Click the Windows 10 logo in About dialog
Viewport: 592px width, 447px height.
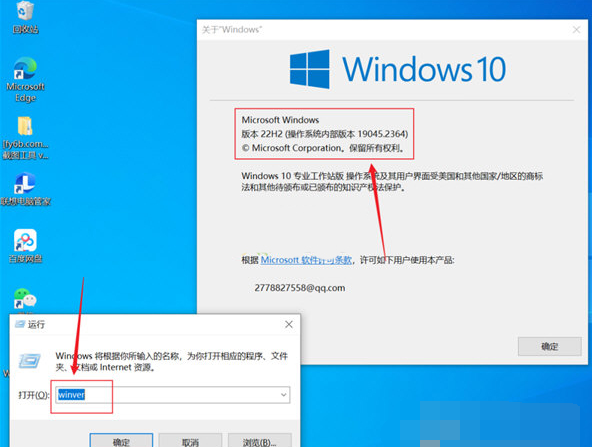coord(398,69)
